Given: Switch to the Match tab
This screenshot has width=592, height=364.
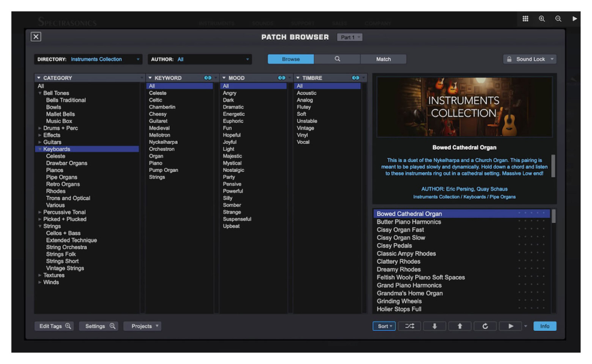Looking at the screenshot, I should tap(383, 59).
